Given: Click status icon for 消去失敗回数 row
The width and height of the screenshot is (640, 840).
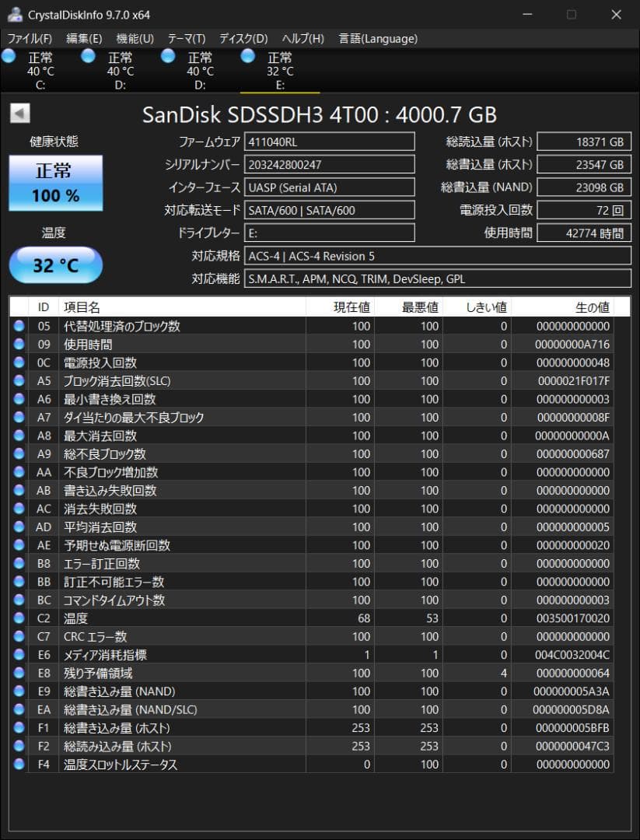Looking at the screenshot, I should 19,509.
